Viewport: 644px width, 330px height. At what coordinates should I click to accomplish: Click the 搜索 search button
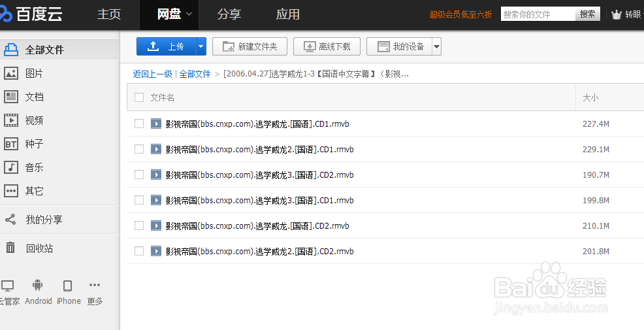tap(587, 14)
